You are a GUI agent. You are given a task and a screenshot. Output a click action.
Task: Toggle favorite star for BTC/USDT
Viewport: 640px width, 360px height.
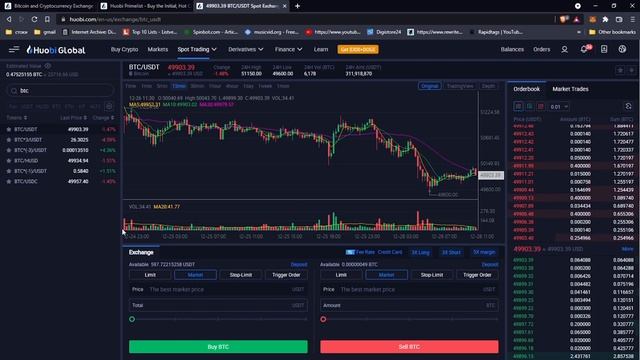9,129
